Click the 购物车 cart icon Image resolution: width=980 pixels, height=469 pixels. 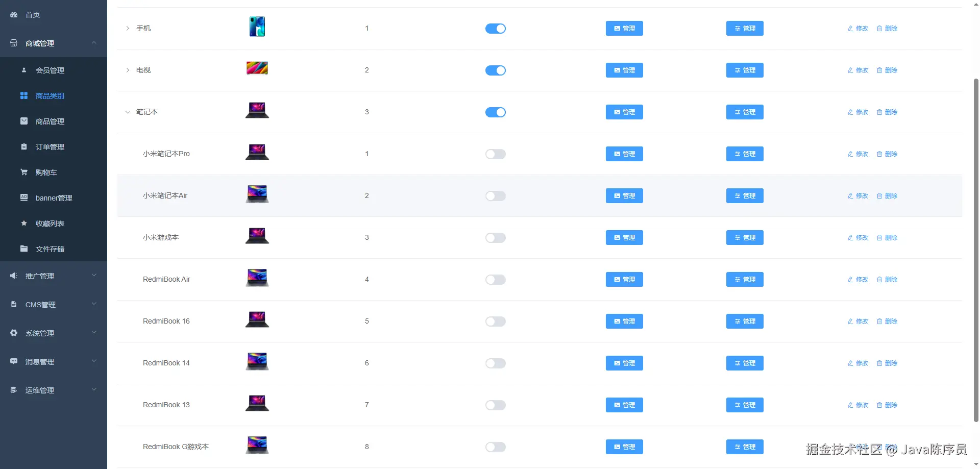[x=24, y=172]
